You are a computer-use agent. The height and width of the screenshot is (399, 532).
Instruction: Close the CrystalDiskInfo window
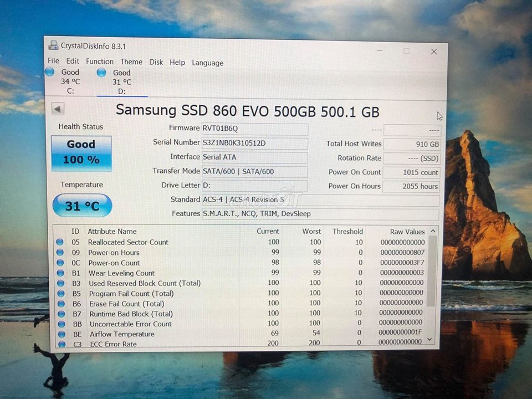pyautogui.click(x=434, y=52)
